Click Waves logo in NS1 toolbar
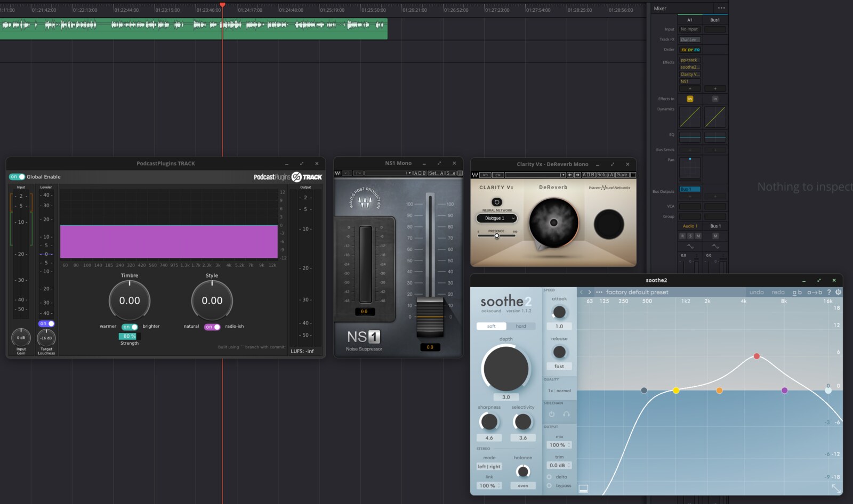Image resolution: width=853 pixels, height=504 pixels. 337,173
